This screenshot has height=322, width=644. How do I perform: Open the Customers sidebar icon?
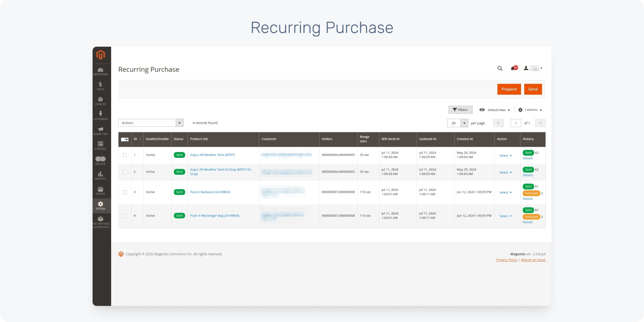pos(100,116)
